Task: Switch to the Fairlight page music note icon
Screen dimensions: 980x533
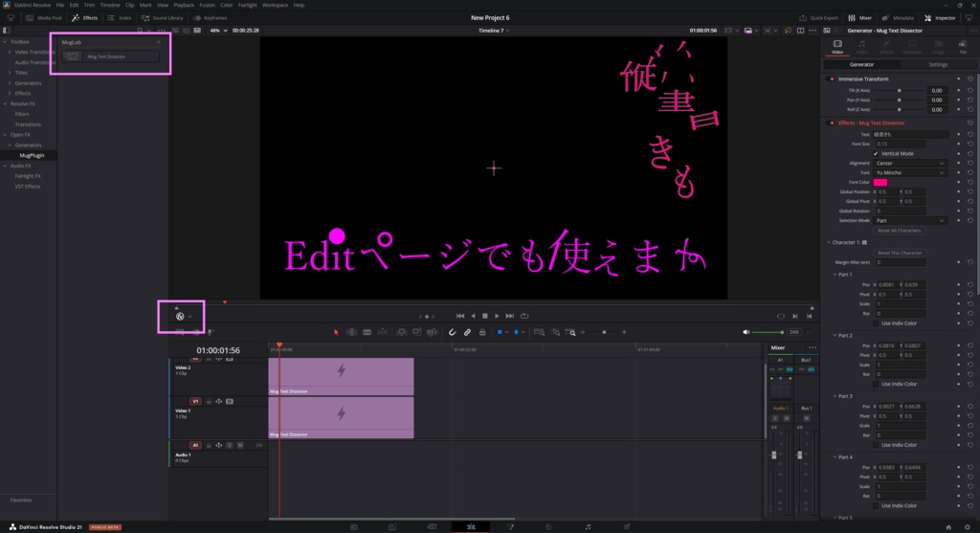Action: [588, 527]
